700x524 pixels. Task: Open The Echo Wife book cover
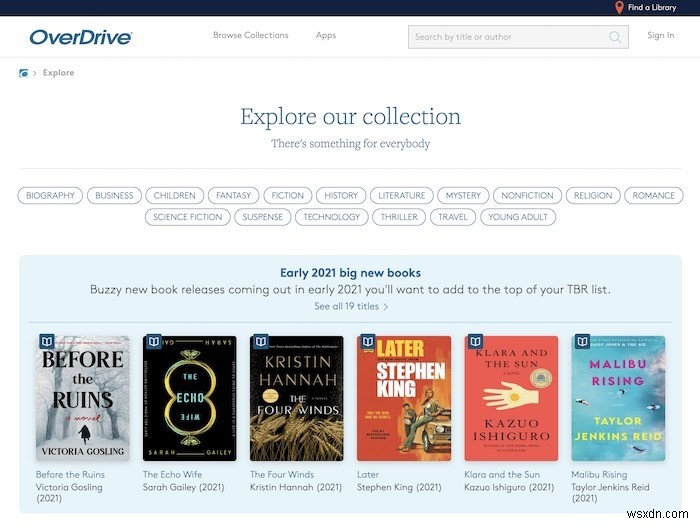[190, 398]
